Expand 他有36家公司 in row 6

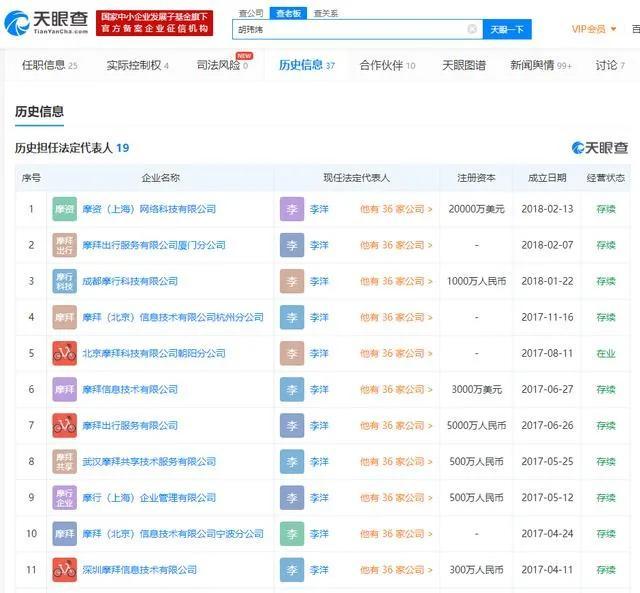tap(396, 389)
